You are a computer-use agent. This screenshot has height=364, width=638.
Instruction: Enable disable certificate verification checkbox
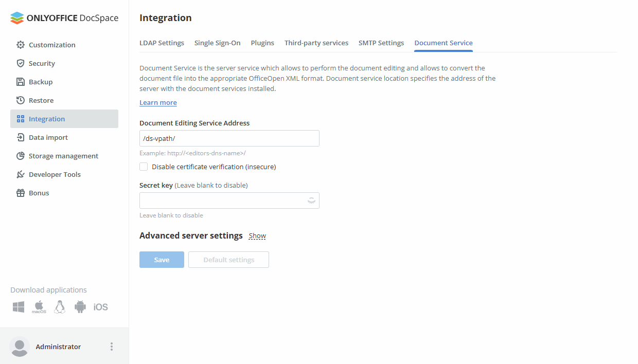click(x=144, y=167)
